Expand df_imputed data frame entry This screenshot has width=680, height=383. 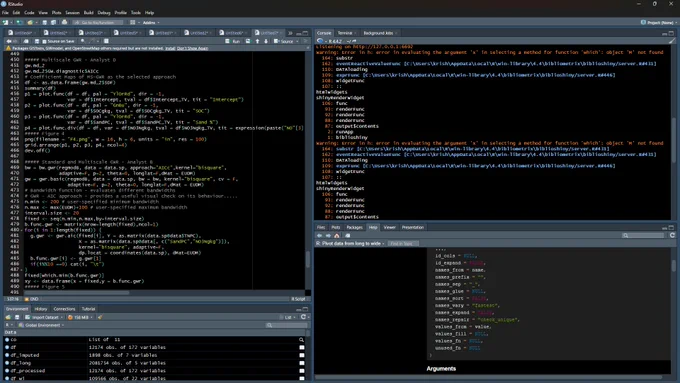coord(7,355)
